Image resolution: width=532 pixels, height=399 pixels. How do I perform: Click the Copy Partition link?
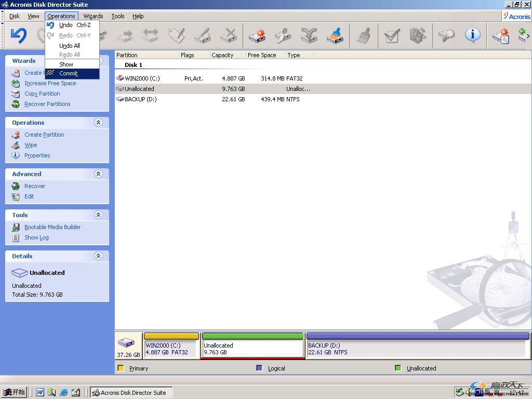click(x=42, y=94)
